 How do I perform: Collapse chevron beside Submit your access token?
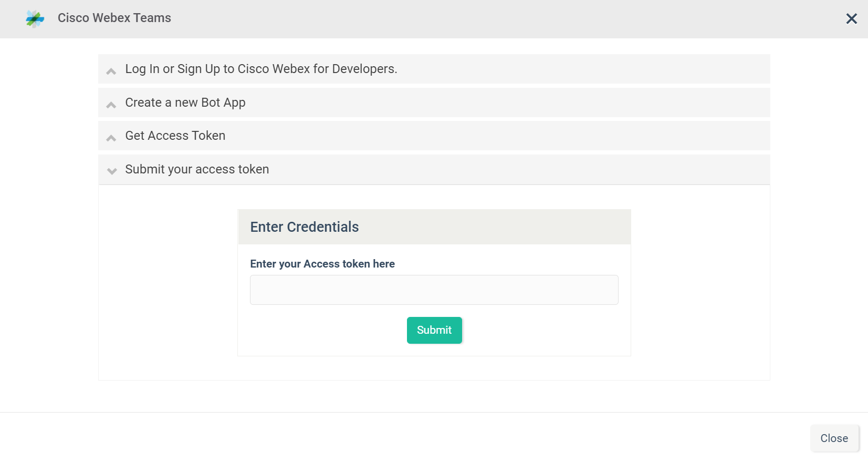tap(112, 171)
